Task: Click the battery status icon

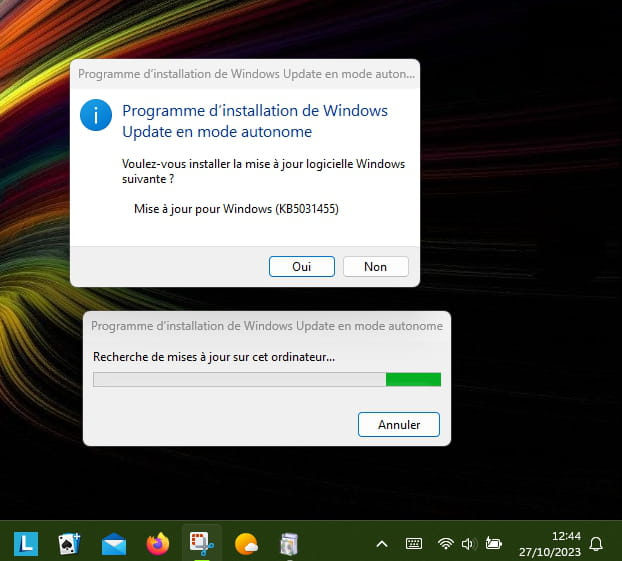Action: tap(493, 544)
